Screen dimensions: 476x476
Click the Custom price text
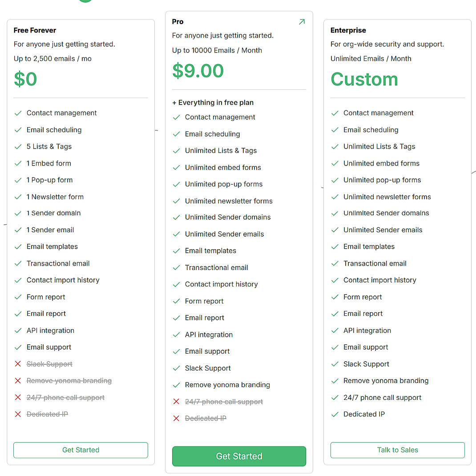(x=364, y=79)
